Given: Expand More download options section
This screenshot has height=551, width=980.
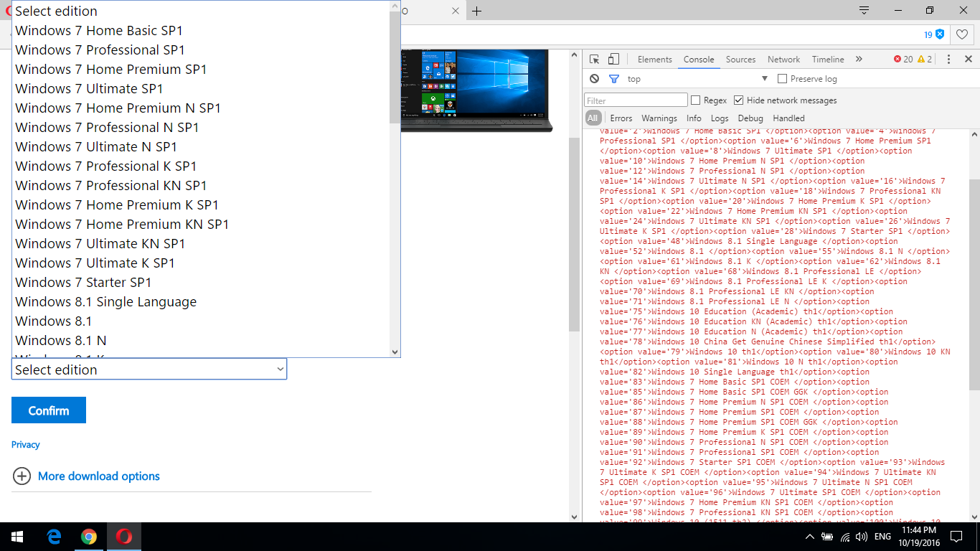Looking at the screenshot, I should click(x=98, y=476).
